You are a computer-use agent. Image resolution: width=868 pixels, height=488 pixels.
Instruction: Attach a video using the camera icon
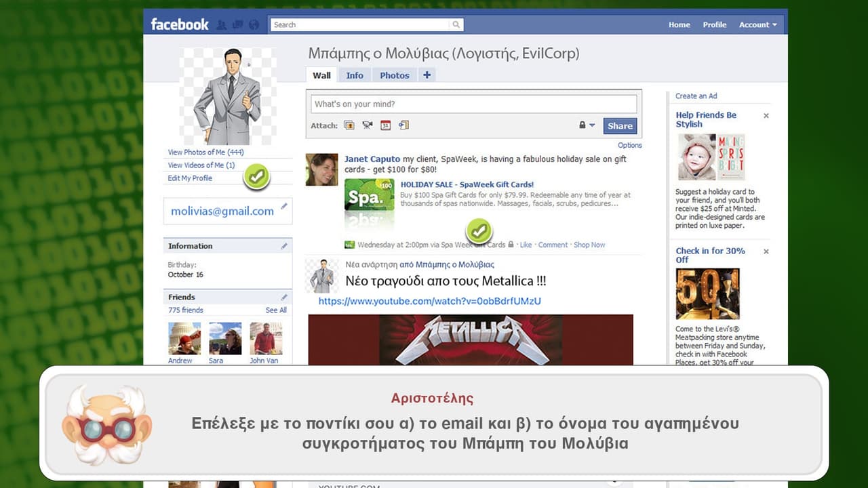pos(368,125)
